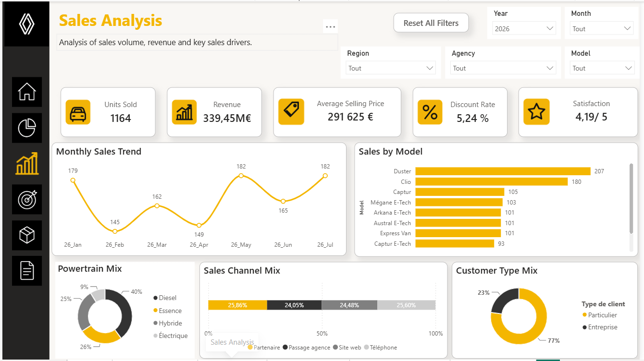Open the Region slicer dropdown
This screenshot has height=361, width=644.
click(391, 68)
